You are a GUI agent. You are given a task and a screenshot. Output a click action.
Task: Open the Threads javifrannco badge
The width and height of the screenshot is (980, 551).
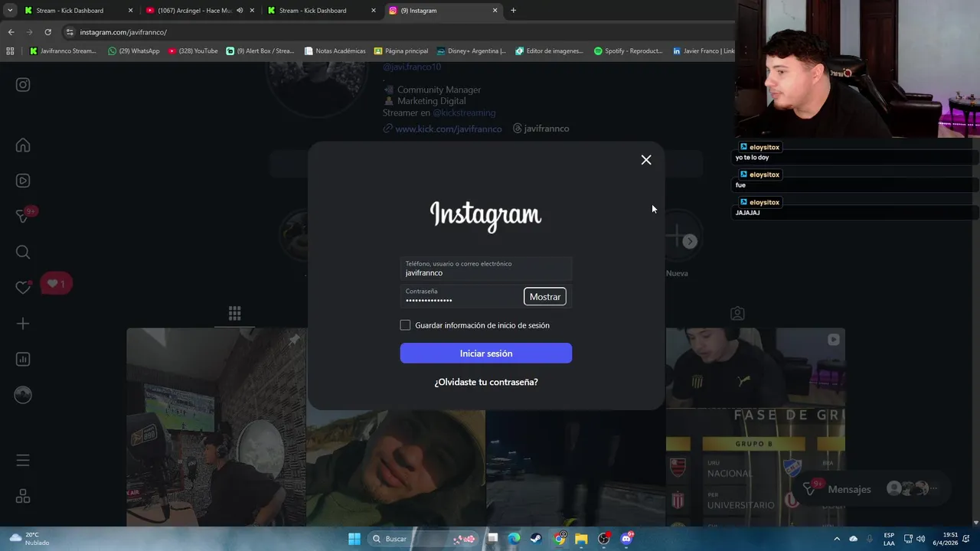pos(541,129)
